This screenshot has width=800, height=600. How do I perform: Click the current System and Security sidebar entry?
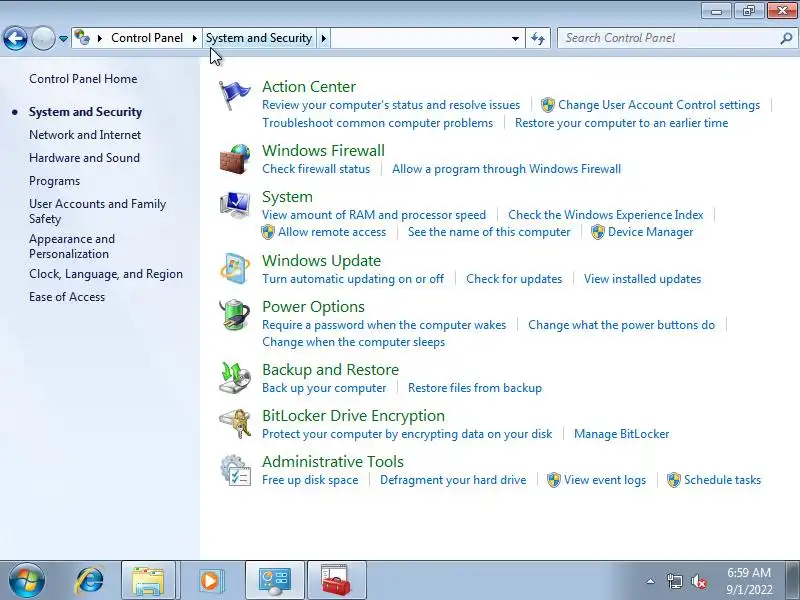(x=85, y=112)
